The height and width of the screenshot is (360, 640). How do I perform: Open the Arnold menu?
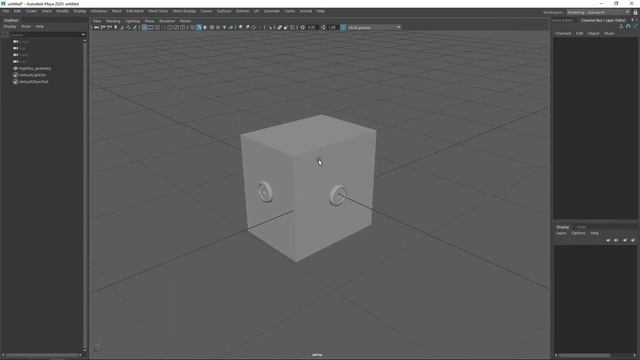coord(306,11)
